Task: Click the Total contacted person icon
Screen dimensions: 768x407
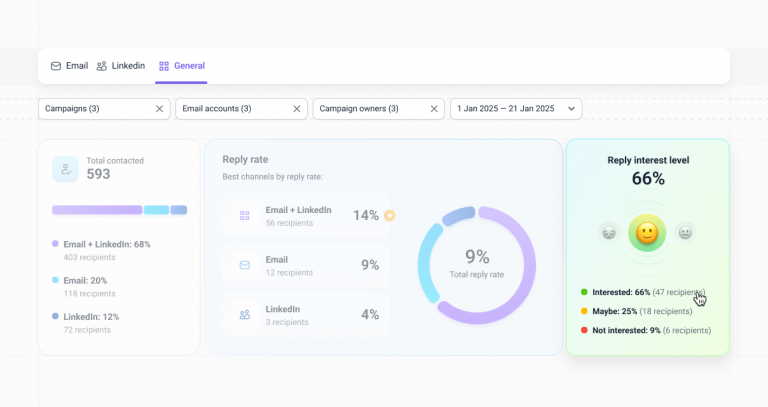Action: point(65,169)
